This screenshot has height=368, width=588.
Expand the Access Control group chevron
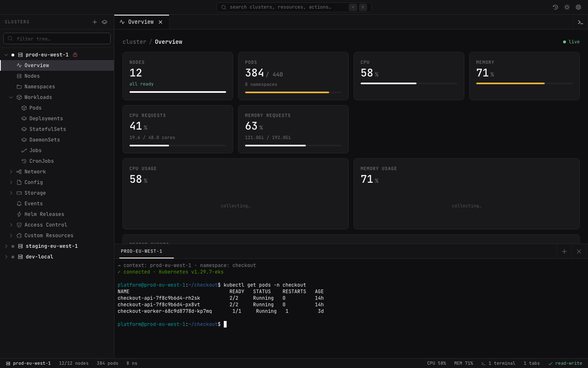[11, 225]
